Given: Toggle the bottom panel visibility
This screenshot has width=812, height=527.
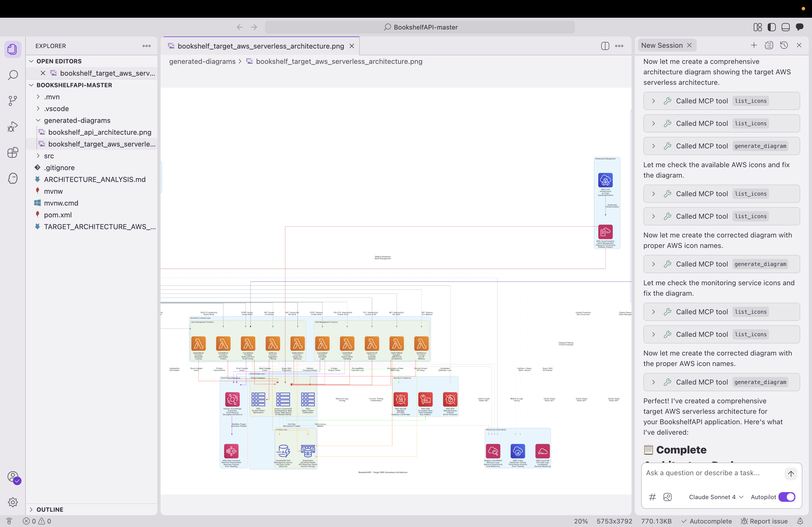Looking at the screenshot, I should [x=785, y=27].
